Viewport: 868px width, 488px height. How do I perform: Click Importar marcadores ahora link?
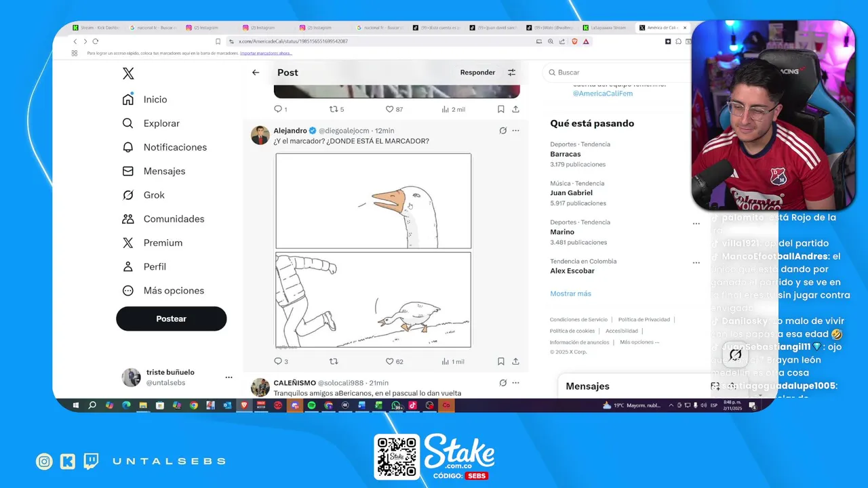coord(266,53)
